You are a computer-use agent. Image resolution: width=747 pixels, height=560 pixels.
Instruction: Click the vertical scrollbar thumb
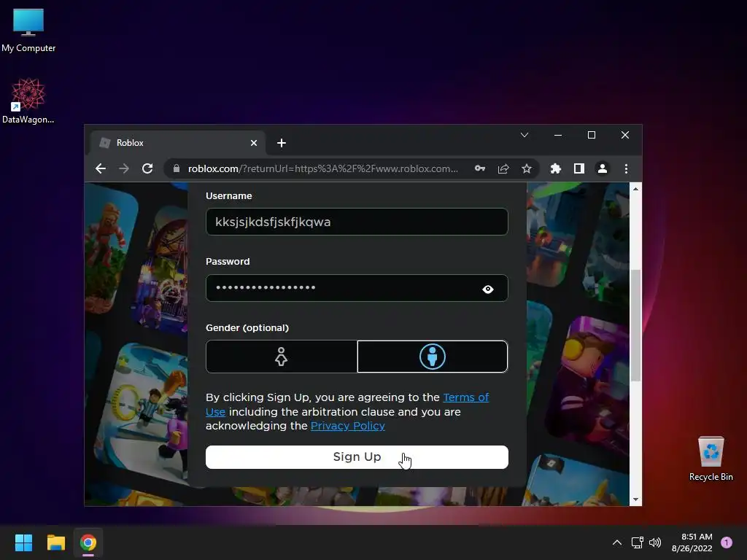(x=635, y=325)
